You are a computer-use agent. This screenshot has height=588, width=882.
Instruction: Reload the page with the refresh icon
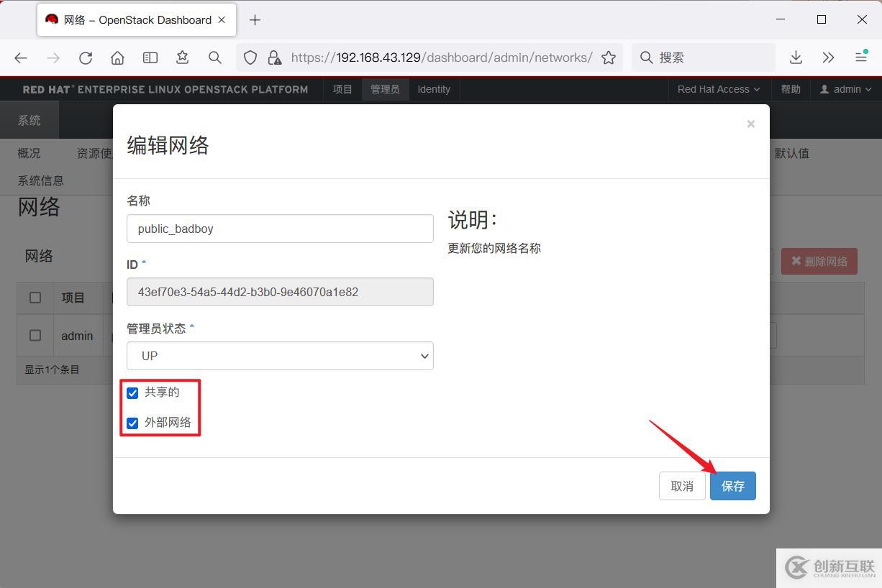[86, 58]
